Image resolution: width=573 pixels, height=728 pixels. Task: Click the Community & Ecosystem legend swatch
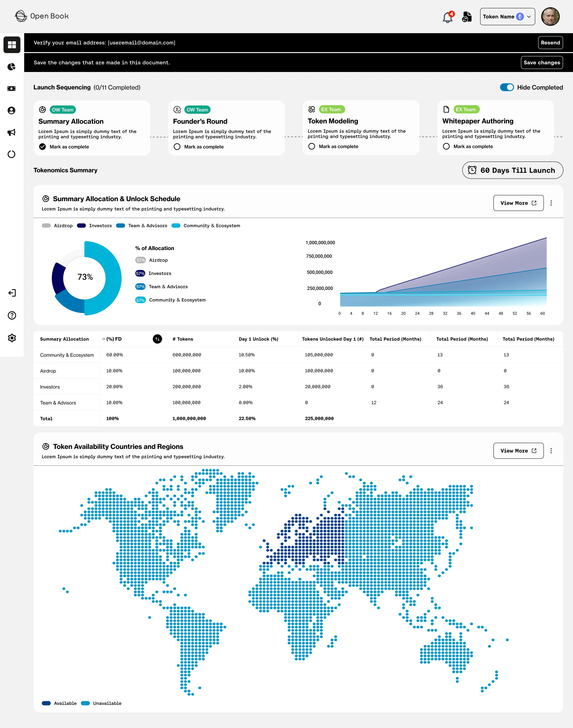(176, 226)
